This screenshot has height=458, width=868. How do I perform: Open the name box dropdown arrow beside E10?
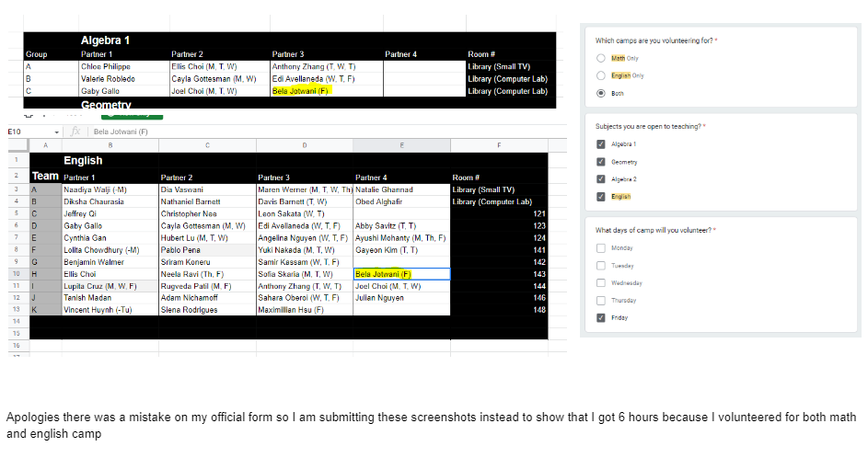[x=56, y=132]
